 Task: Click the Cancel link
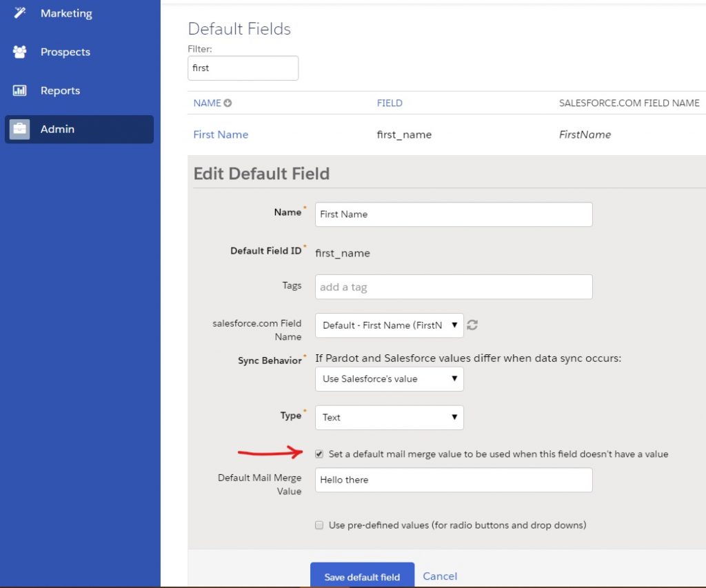[440, 576]
